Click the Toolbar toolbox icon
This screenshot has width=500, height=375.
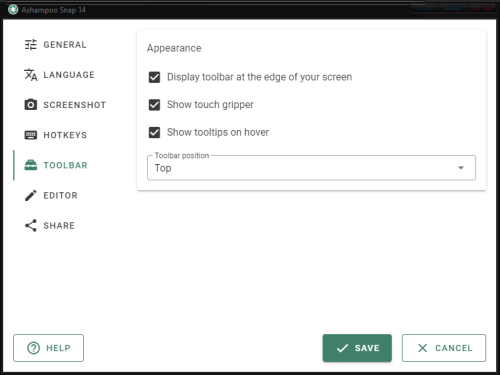point(31,165)
